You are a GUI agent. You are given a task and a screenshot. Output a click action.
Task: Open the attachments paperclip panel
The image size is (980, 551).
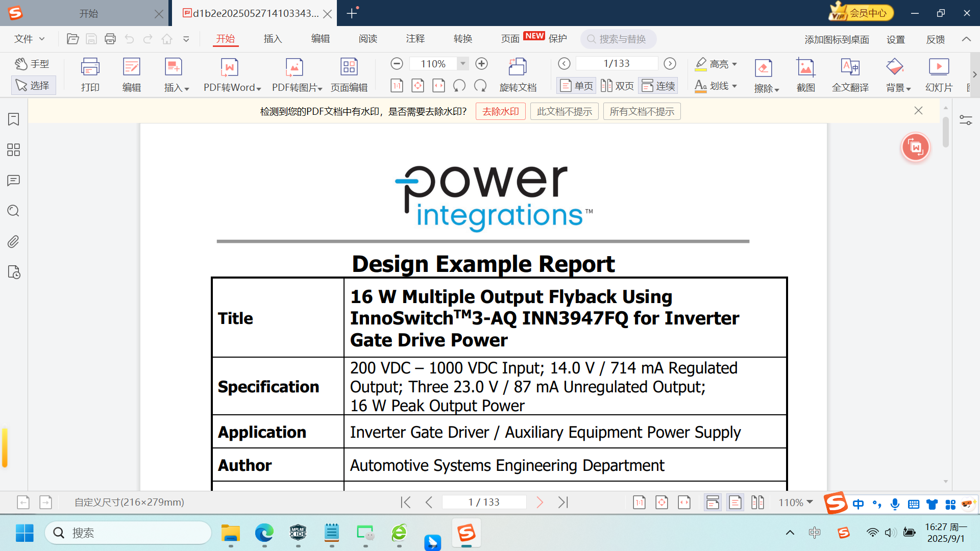[14, 242]
